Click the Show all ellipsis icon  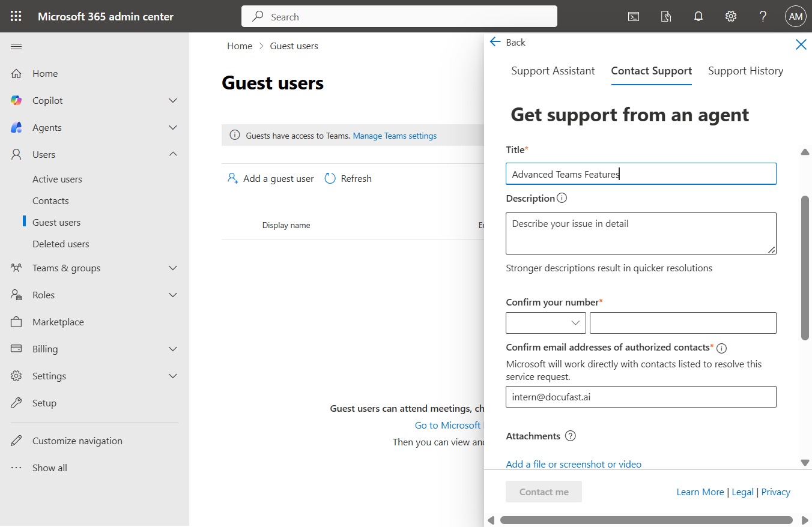pos(16,468)
